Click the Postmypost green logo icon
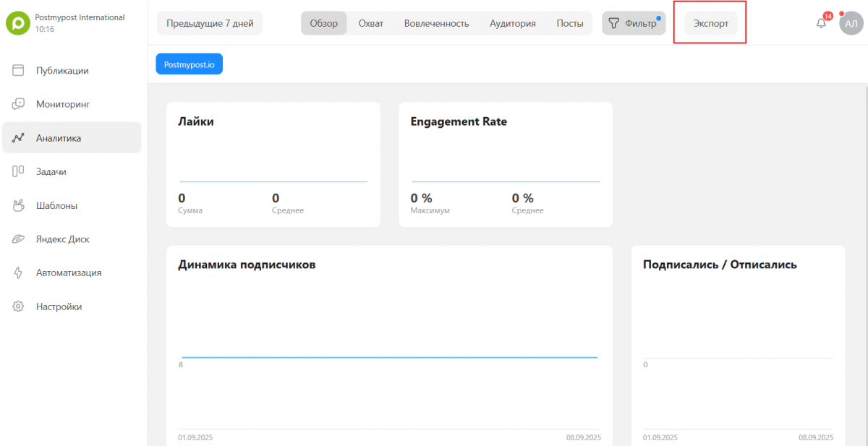This screenshot has height=446, width=868. click(17, 23)
